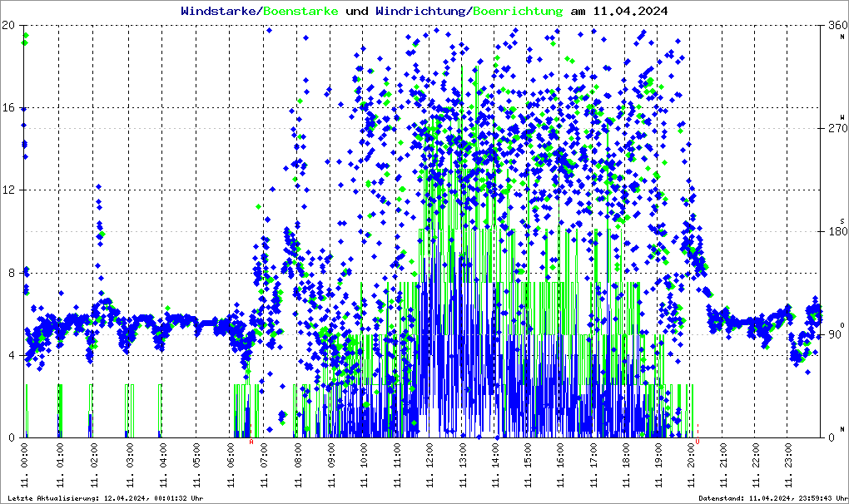
Task: Click the green 'Boenrichtung' title word
Action: coord(519,11)
